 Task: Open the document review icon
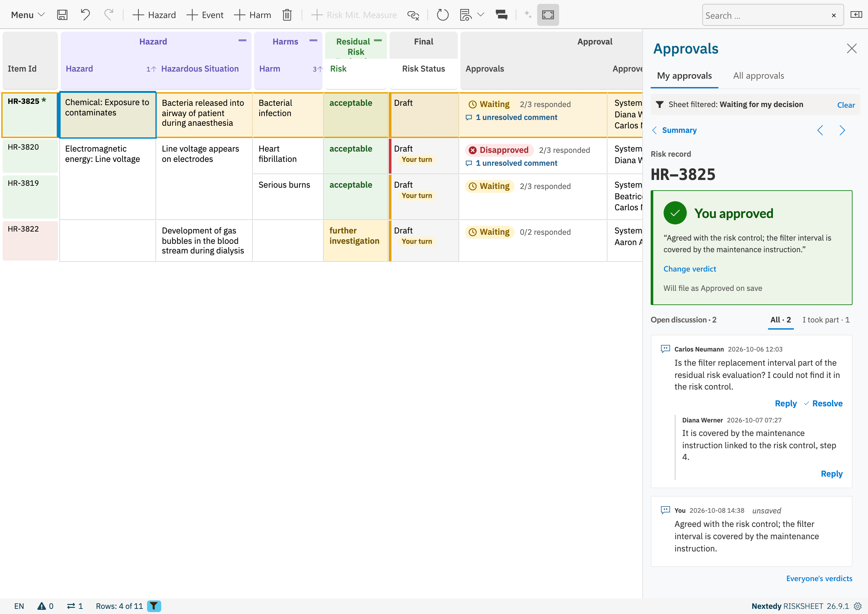465,15
